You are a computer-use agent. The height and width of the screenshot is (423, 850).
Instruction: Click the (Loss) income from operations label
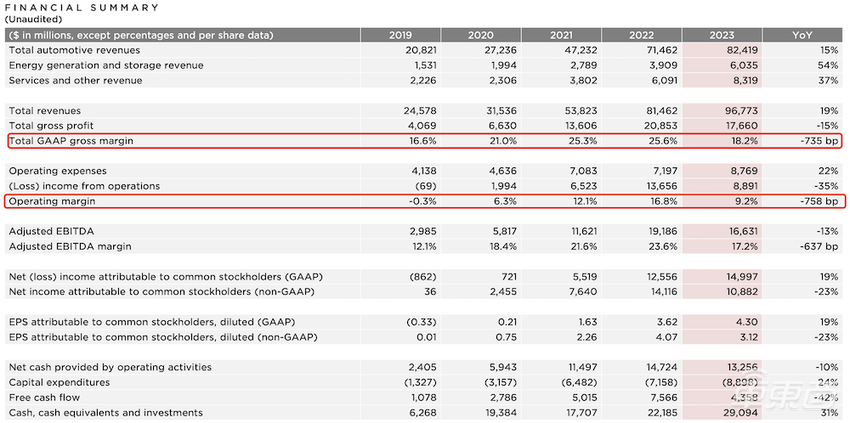point(85,186)
